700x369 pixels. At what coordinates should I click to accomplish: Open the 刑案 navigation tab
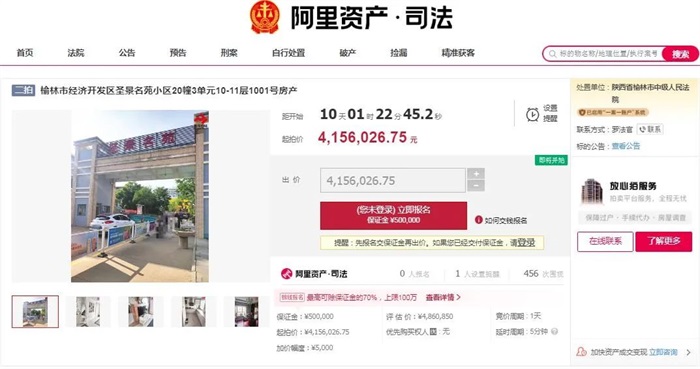(229, 53)
